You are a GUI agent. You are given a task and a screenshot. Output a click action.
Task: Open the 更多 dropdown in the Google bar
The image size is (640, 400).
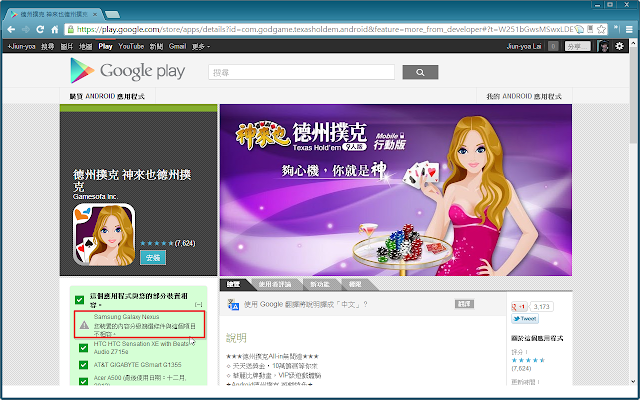click(x=200, y=47)
